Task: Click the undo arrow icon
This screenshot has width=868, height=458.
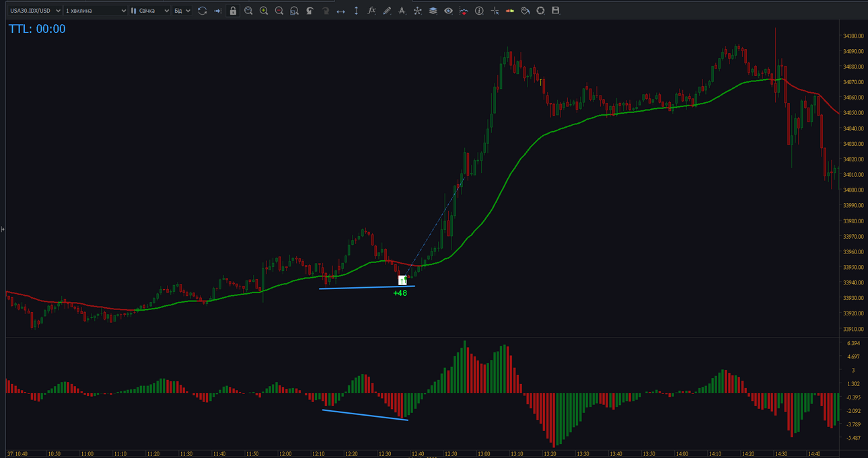Action: pyautogui.click(x=310, y=11)
